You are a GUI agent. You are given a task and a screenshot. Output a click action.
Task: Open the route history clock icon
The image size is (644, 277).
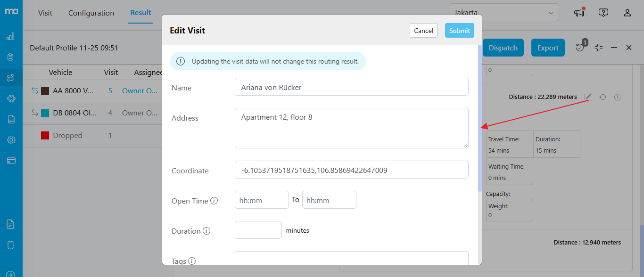(x=618, y=97)
